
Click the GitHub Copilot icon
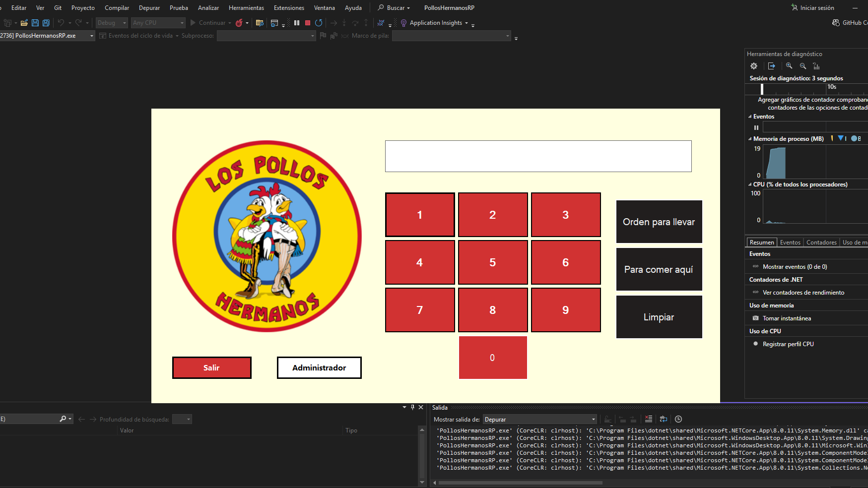836,23
